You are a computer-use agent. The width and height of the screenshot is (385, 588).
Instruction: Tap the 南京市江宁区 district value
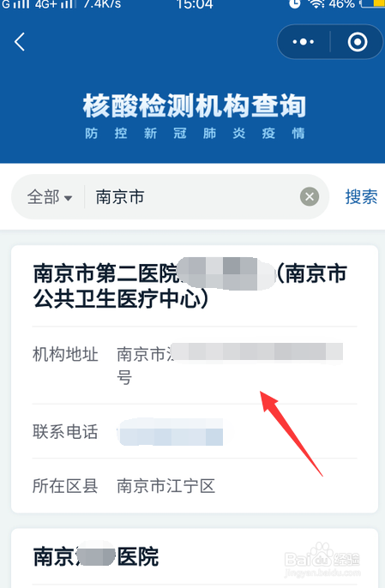pyautogui.click(x=165, y=486)
